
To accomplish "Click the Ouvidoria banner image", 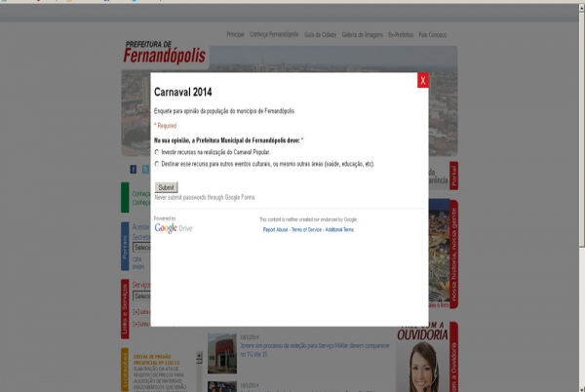I will pos(426,356).
